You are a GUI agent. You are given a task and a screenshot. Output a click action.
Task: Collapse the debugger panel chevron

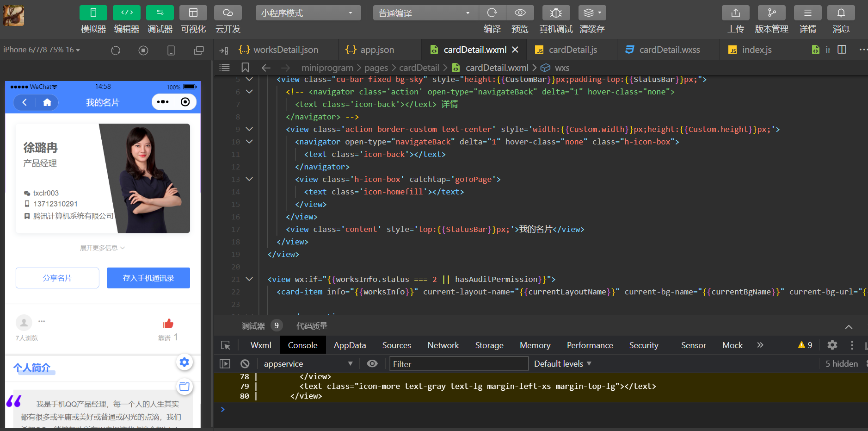[x=849, y=327]
